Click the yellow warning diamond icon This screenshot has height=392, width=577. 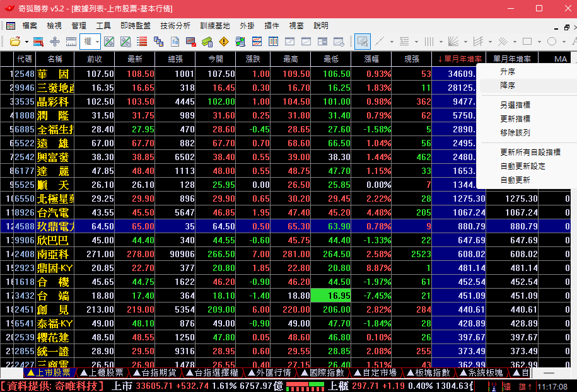(x=224, y=42)
